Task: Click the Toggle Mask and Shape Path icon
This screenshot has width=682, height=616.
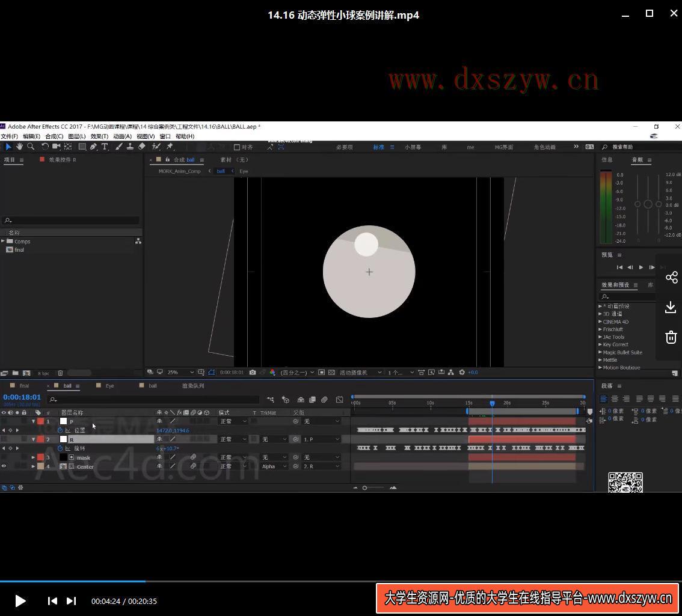Action: 211,373
